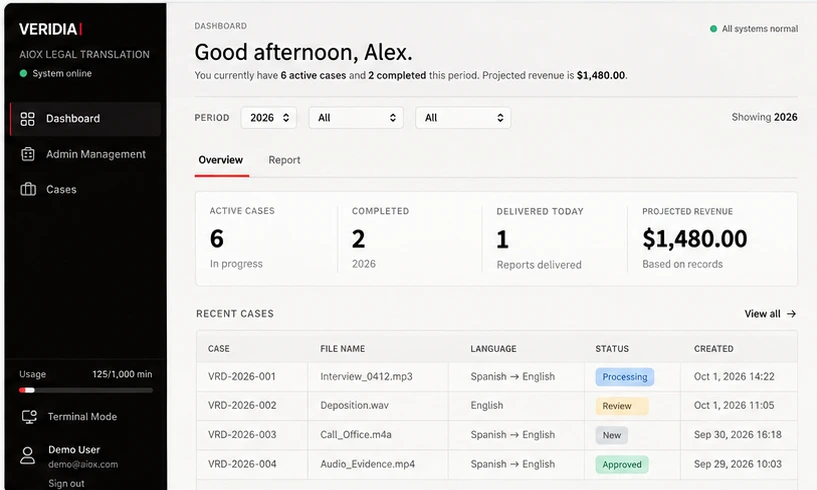Viewport: 817px width, 490px height.
Task: Click the usage progress bar
Action: click(x=86, y=390)
